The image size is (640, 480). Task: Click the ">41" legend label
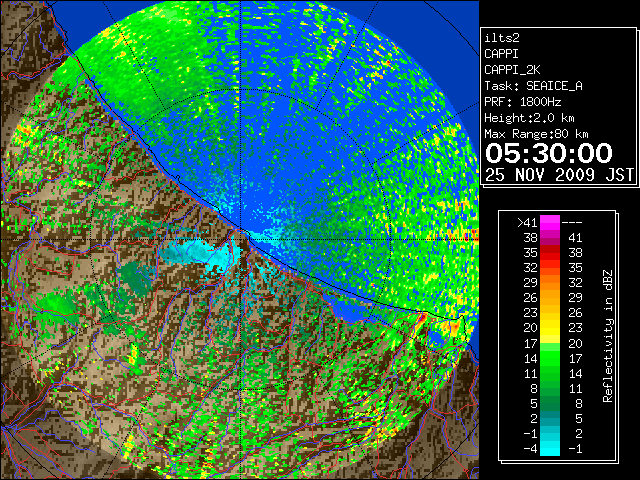[x=527, y=223]
